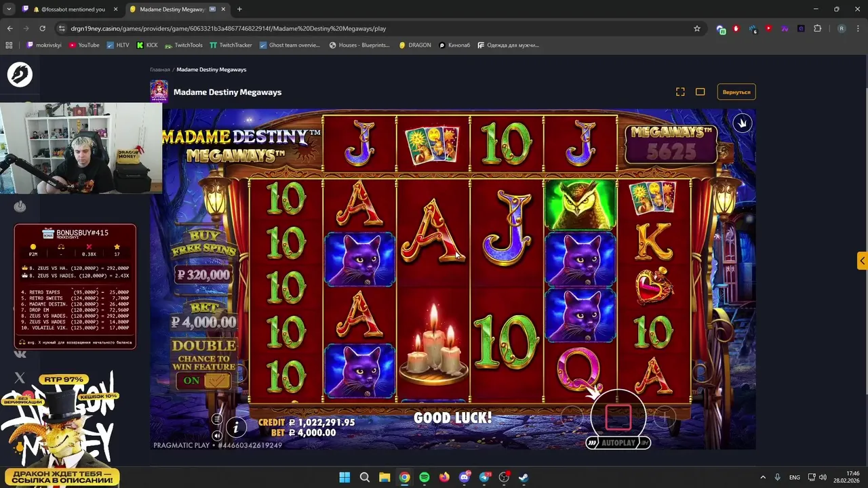
Task: Enter fullscreen mode for the game
Action: [x=680, y=91]
